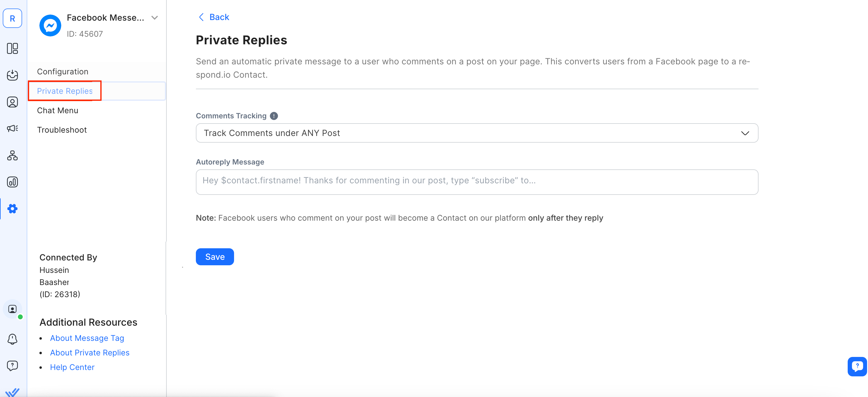The height and width of the screenshot is (397, 868).
Task: Open the Inbox messages icon
Action: pyautogui.click(x=12, y=75)
